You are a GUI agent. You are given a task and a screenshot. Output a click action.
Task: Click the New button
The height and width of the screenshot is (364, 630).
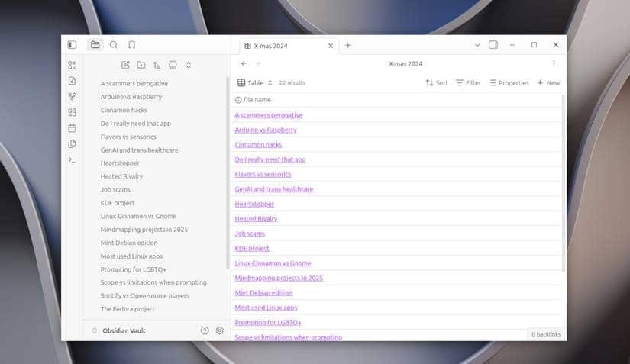[548, 82]
